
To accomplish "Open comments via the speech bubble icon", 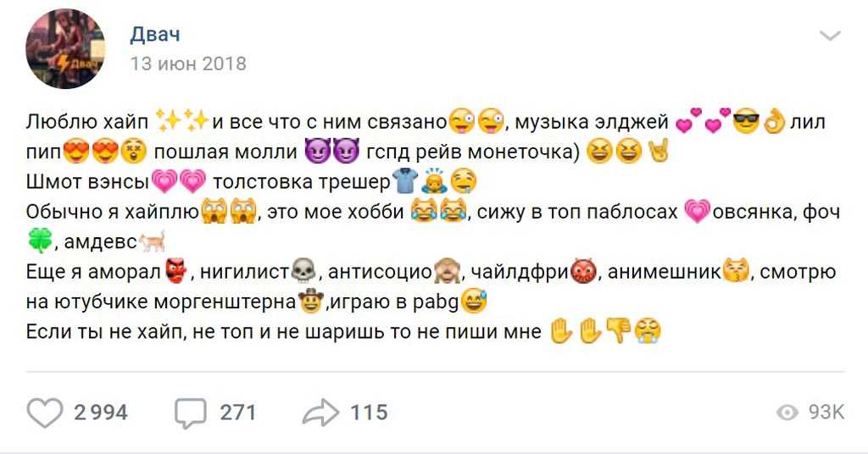I will 191,412.
